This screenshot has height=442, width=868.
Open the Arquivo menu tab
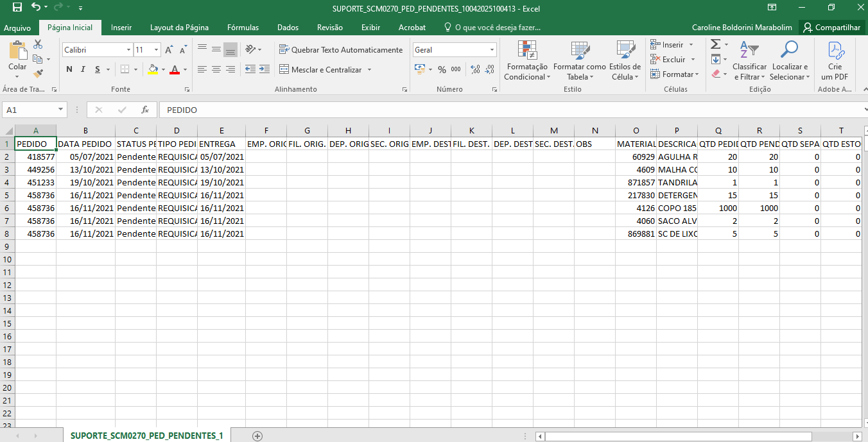[x=17, y=28]
